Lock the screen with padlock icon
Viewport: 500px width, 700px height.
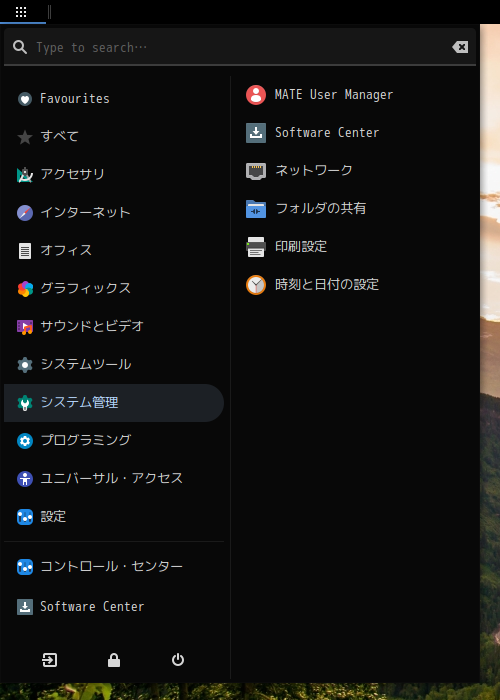(114, 660)
